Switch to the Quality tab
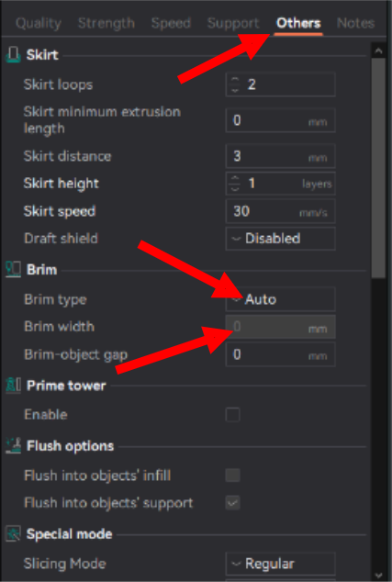The height and width of the screenshot is (582, 392). 39,23
